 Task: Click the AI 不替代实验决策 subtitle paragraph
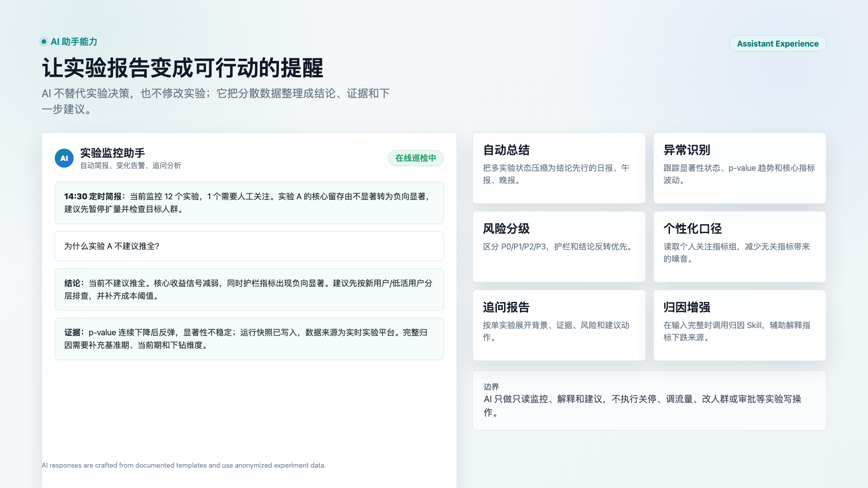216,101
